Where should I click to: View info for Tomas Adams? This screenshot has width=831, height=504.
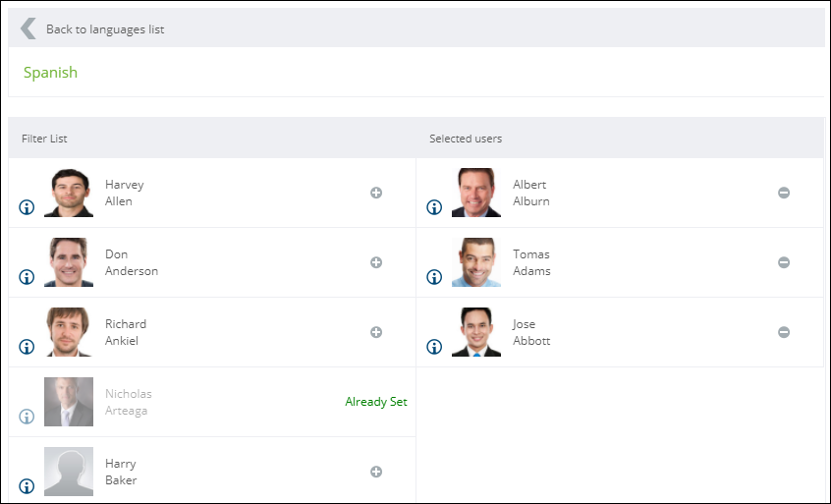pos(434,277)
